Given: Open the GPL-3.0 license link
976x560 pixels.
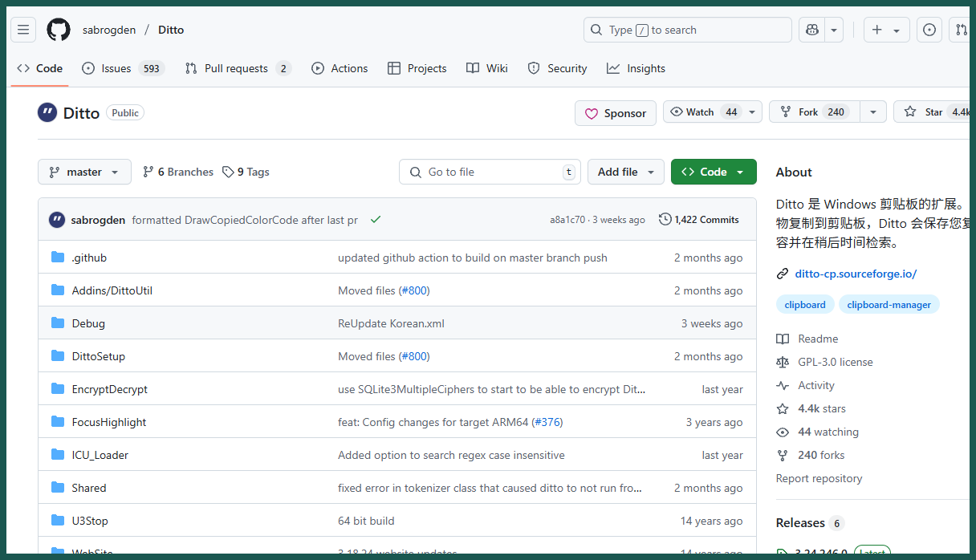Looking at the screenshot, I should pyautogui.click(x=824, y=362).
